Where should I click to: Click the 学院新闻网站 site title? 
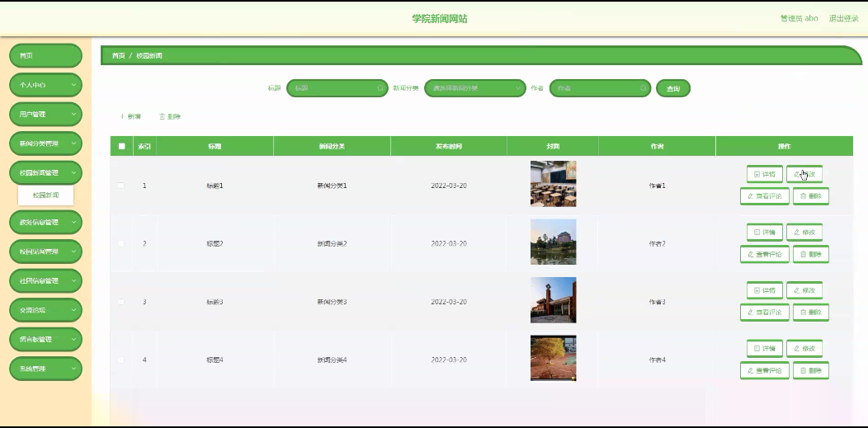(440, 19)
